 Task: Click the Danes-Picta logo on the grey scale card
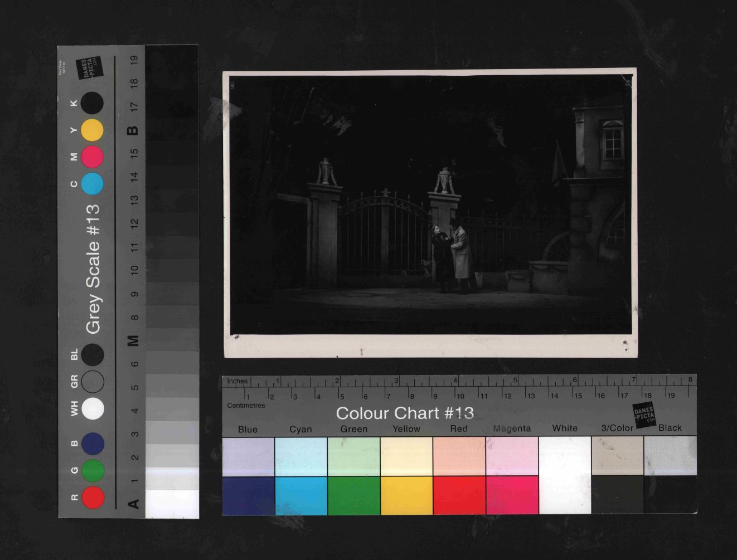coord(90,67)
